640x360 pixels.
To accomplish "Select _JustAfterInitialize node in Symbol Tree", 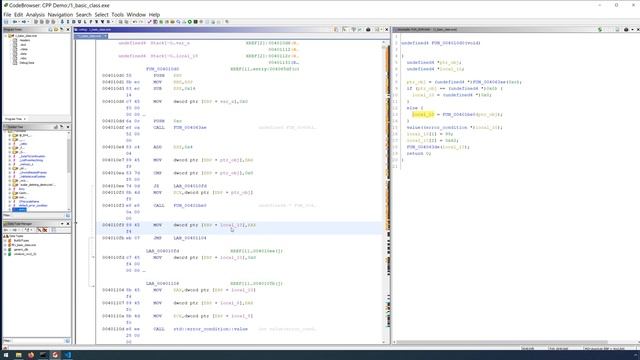I will 32,156.
